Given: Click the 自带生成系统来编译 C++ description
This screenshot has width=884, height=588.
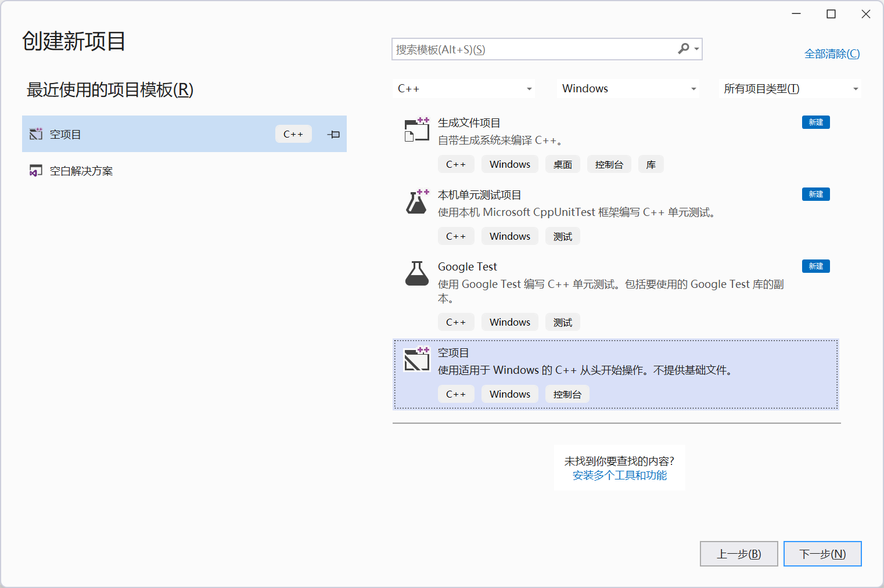Looking at the screenshot, I should click(x=500, y=140).
